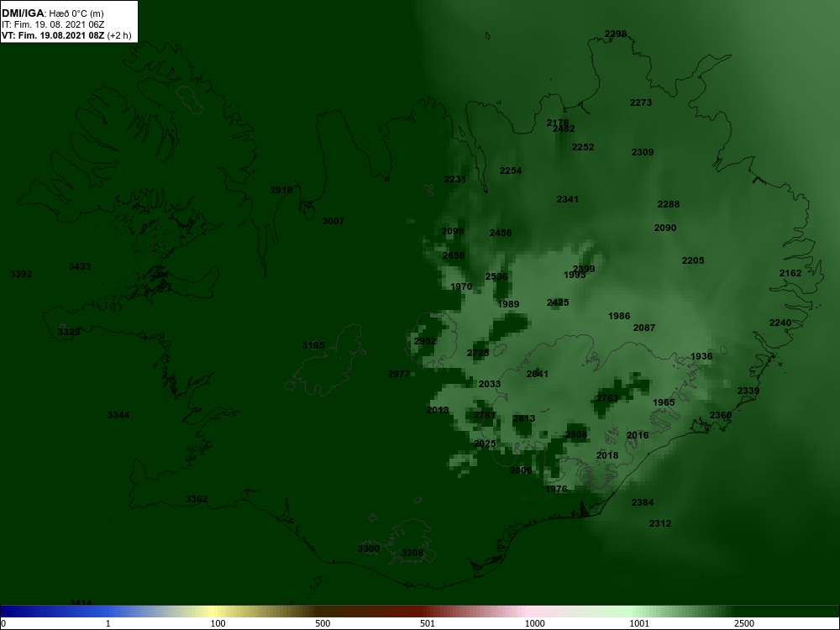Viewport: 840px width, 630px height.
Task: Select the IT initial time line 06Z
Action: pyautogui.click(x=52, y=24)
